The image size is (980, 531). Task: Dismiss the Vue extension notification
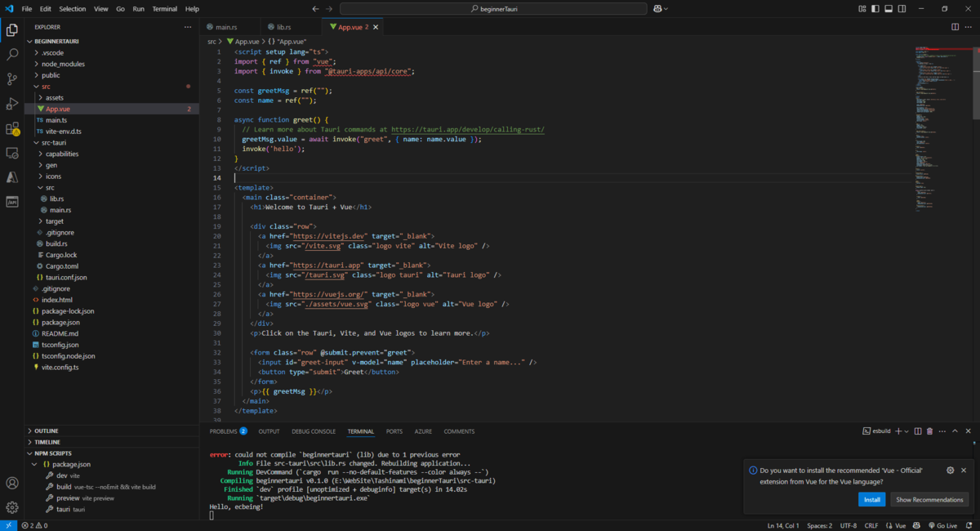pyautogui.click(x=964, y=471)
